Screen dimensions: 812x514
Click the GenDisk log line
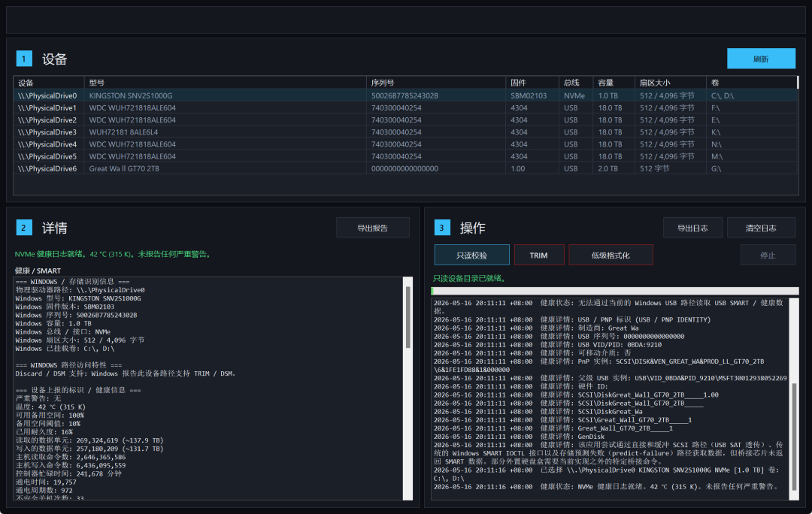(x=519, y=437)
